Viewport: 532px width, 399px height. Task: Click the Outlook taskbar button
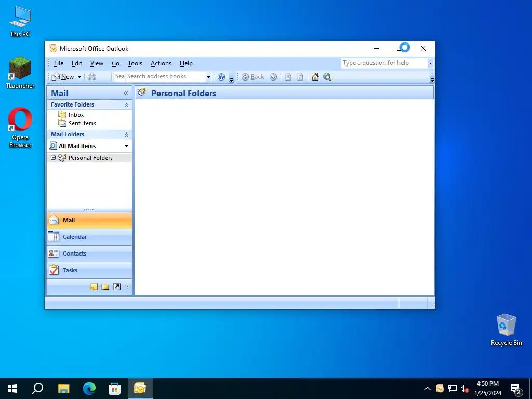[140, 389]
